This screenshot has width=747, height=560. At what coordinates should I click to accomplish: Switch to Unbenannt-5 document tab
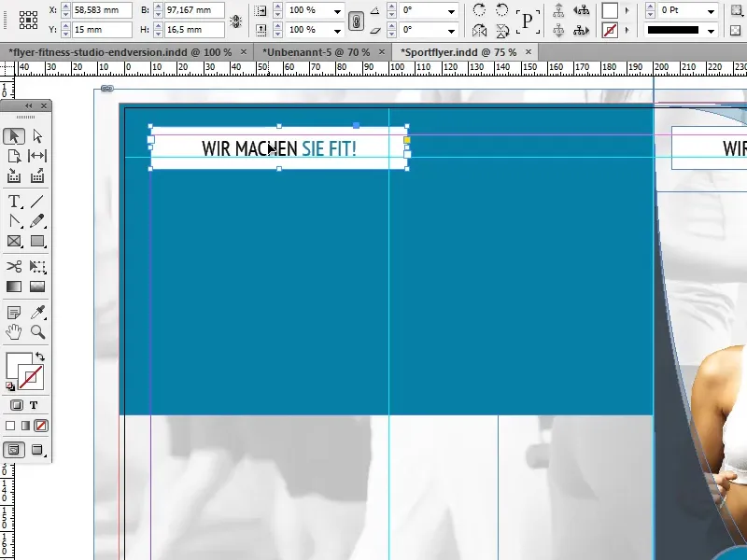pyautogui.click(x=316, y=52)
